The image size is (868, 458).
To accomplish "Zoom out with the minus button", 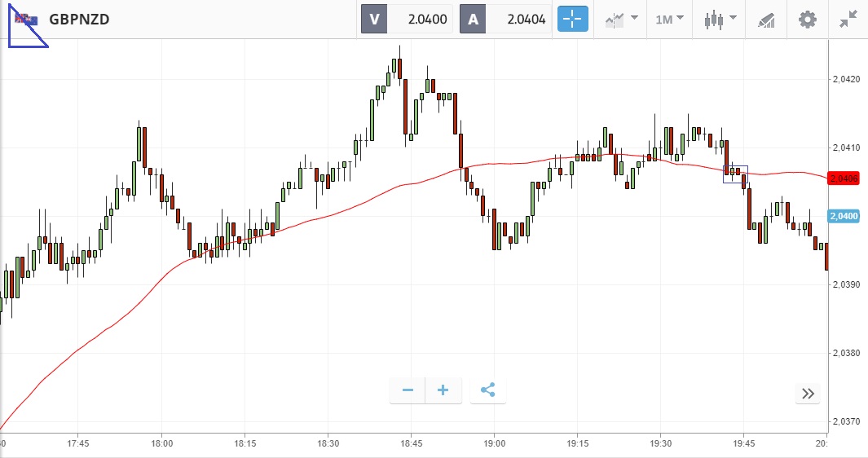I will (408, 390).
